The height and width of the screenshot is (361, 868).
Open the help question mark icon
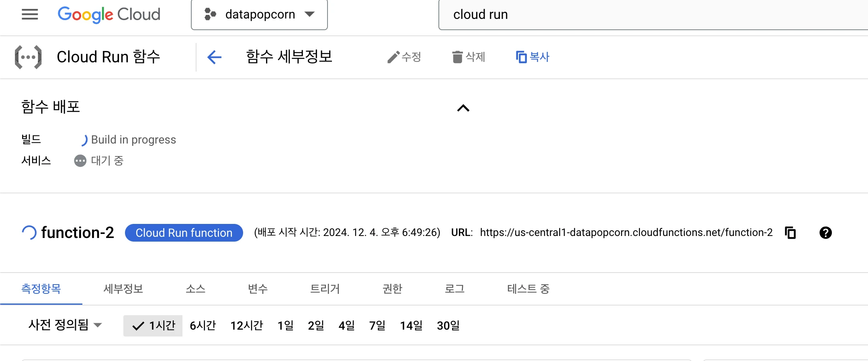click(825, 233)
